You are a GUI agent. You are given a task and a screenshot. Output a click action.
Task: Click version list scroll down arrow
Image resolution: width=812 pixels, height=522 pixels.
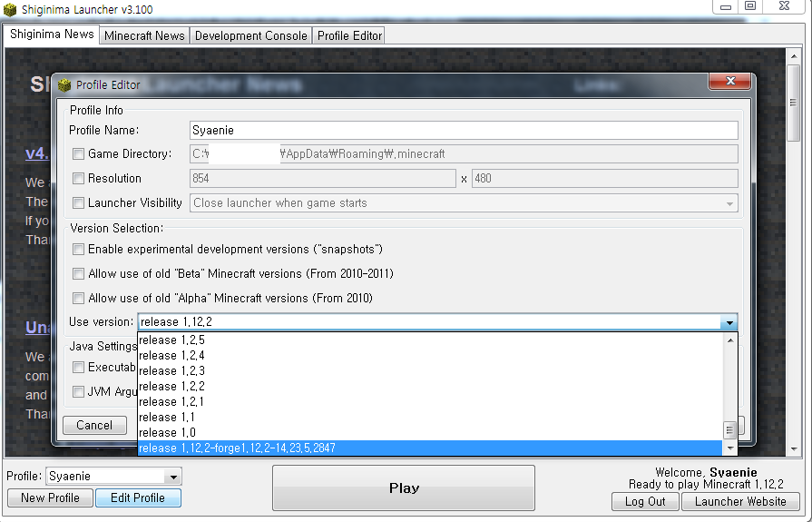point(730,448)
